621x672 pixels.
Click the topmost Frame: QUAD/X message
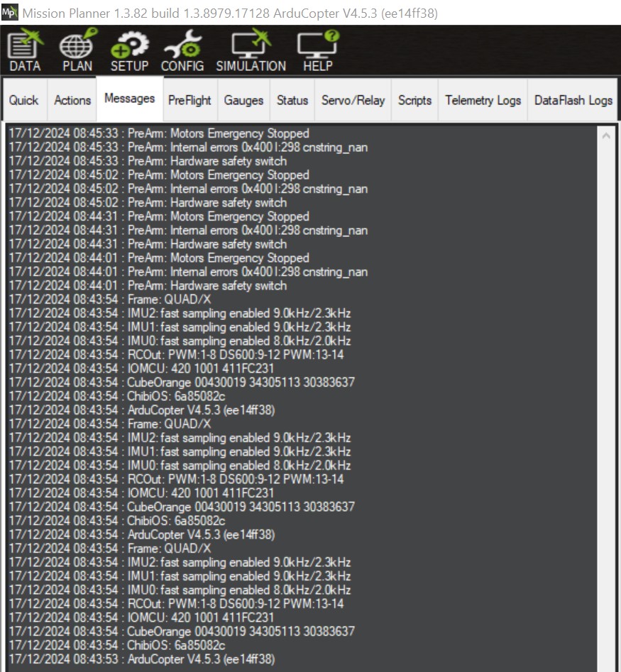110,299
